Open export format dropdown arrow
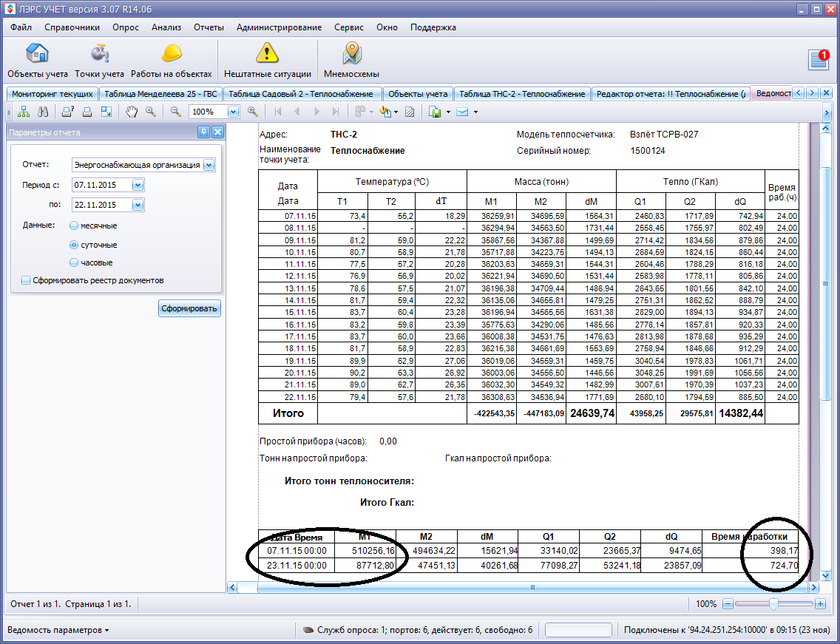Screen dimensions: 840x644 448,112
